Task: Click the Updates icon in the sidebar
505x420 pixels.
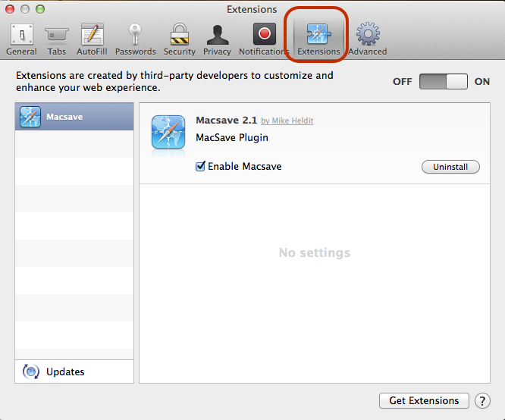Action: [x=31, y=371]
